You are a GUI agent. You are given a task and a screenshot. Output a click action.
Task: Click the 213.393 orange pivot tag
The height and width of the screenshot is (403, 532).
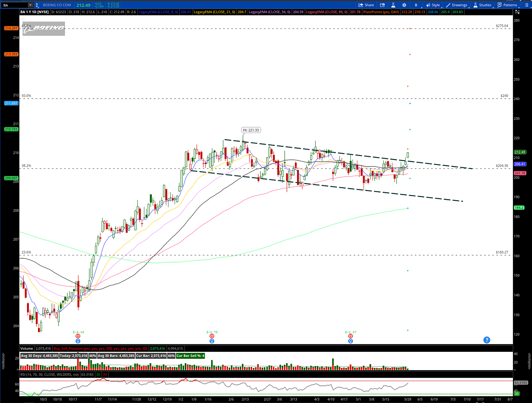pyautogui.click(x=11, y=54)
